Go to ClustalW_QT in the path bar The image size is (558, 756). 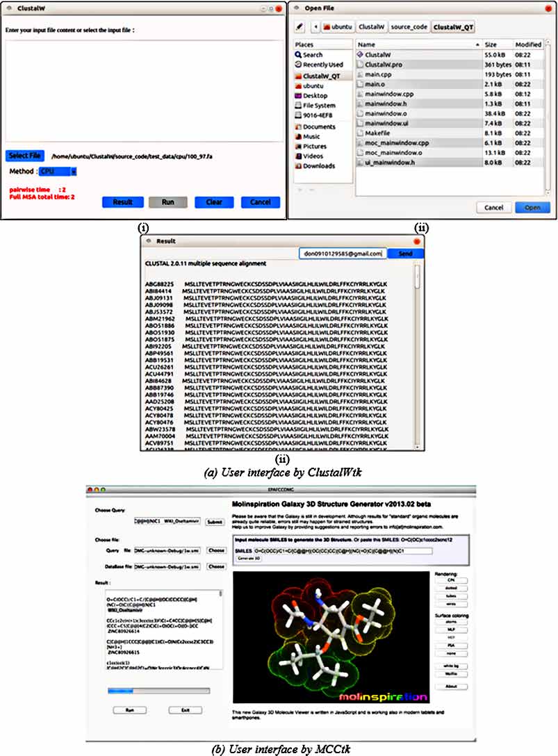[x=453, y=27]
